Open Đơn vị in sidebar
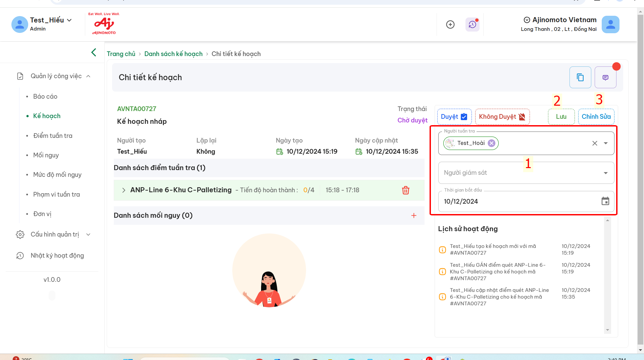 [42, 214]
